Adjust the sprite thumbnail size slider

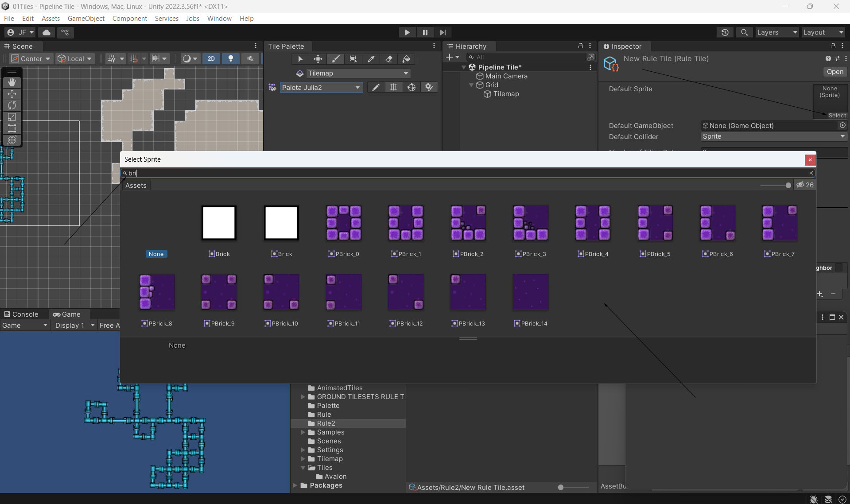pos(788,185)
